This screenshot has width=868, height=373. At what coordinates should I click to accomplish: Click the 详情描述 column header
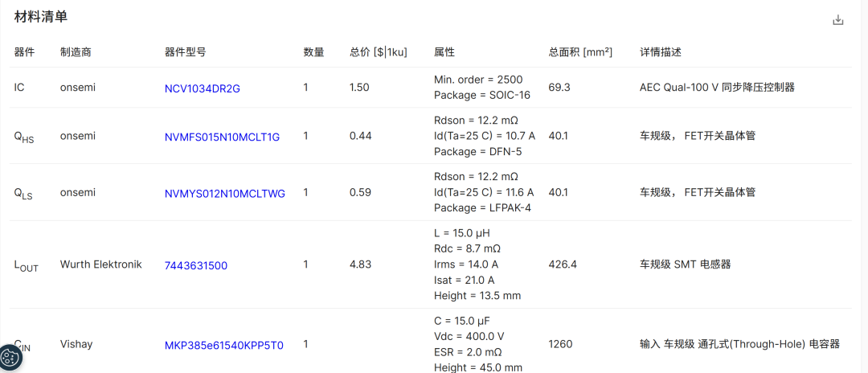click(661, 52)
